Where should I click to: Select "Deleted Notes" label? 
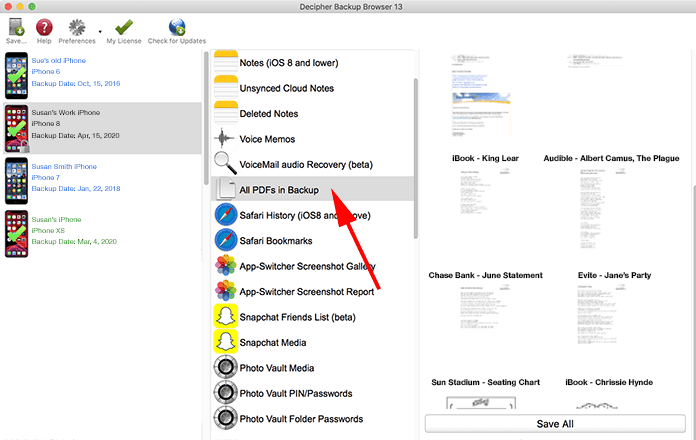coord(269,114)
